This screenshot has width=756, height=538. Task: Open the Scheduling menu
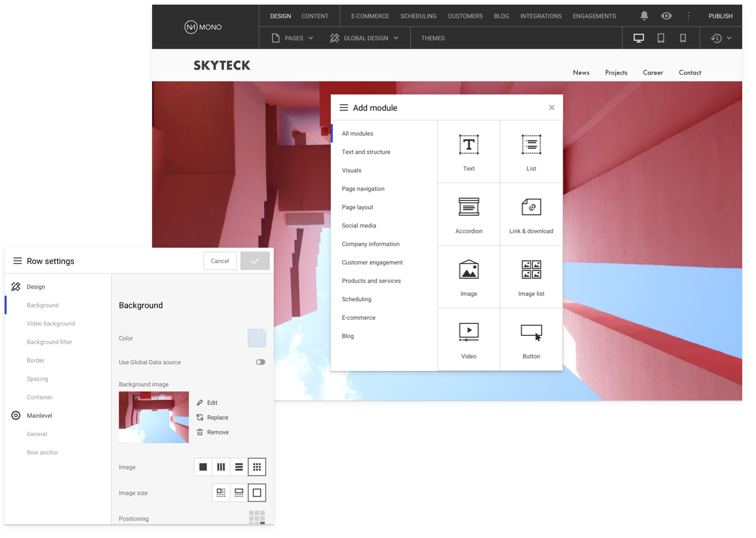[418, 16]
